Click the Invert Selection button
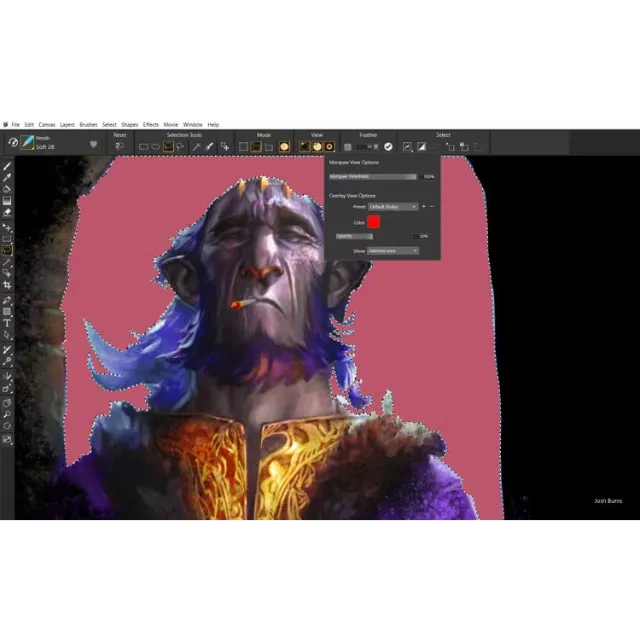640x640 pixels. (x=421, y=147)
